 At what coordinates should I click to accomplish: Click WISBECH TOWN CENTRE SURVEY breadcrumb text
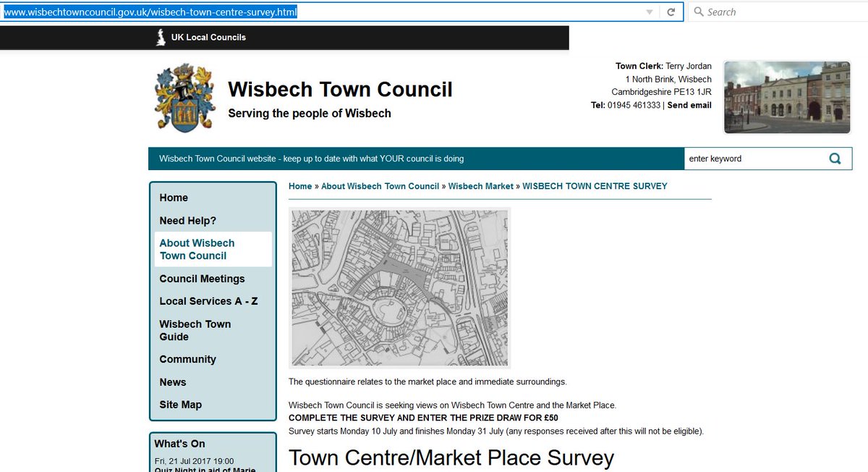click(595, 187)
